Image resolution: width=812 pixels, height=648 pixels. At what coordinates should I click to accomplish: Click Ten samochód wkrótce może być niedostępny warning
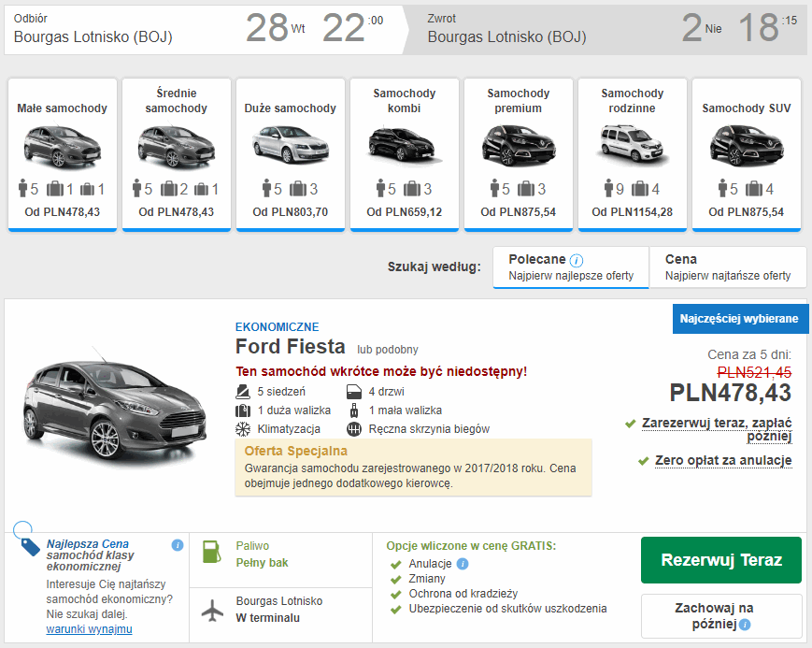click(x=381, y=372)
